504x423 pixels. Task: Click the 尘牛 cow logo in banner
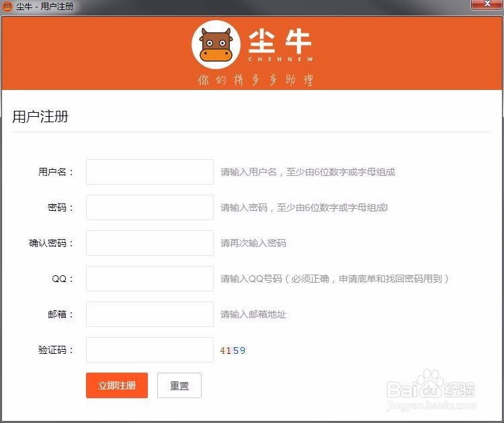216,44
